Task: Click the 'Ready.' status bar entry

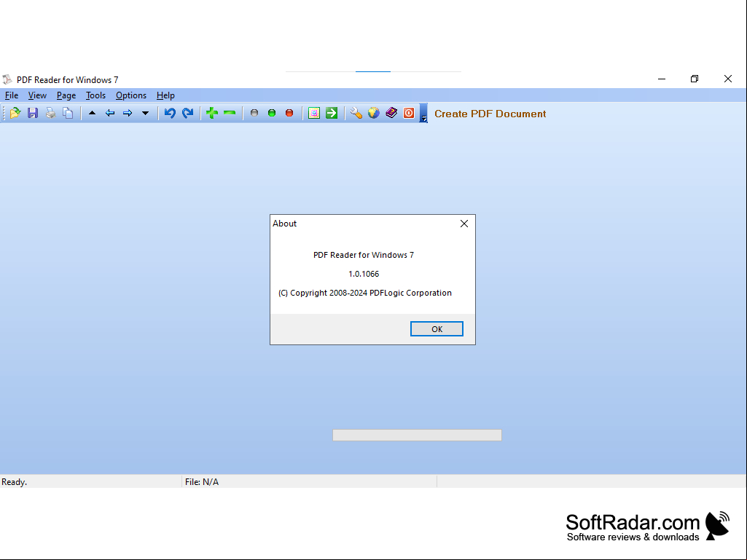Action: click(15, 482)
